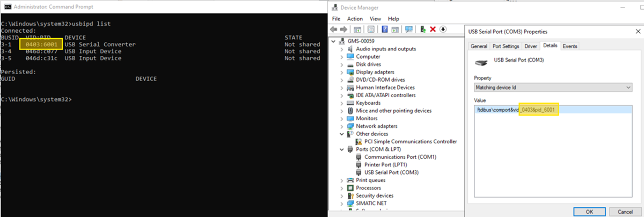Click Scan for hardware changes monitor icon

click(409, 29)
